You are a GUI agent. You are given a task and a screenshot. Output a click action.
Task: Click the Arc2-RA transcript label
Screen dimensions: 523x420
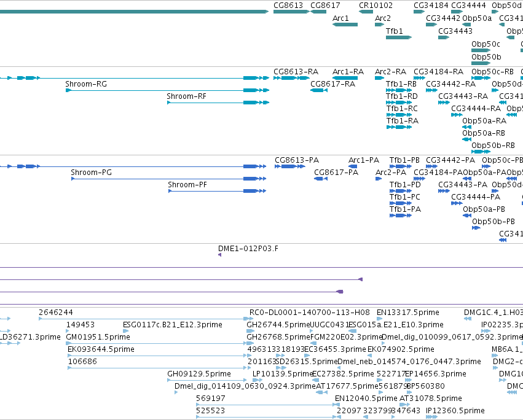point(390,72)
